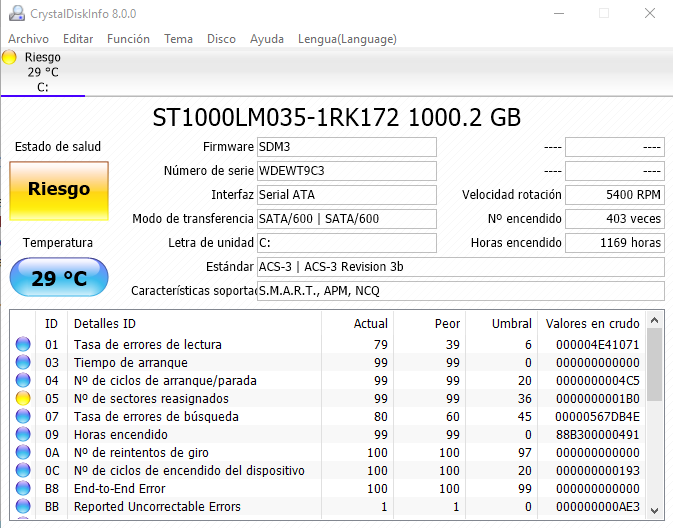This screenshot has height=528, width=673.
Task: Click the yellow circle for sectores reasignados
Action: [x=23, y=398]
